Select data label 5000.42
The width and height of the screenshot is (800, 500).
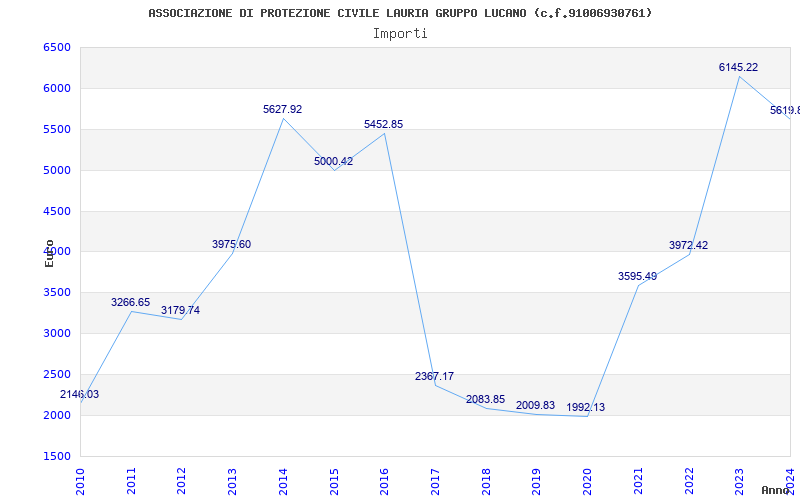334,161
